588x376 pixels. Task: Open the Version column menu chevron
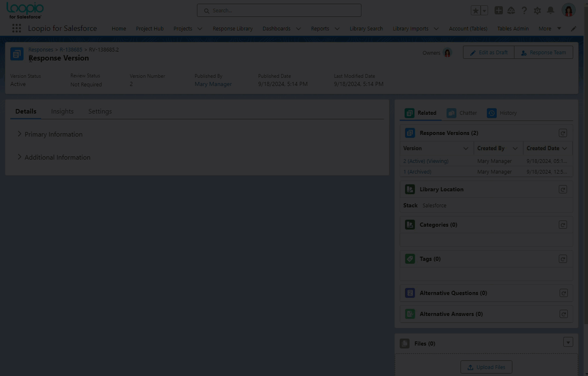466,149
